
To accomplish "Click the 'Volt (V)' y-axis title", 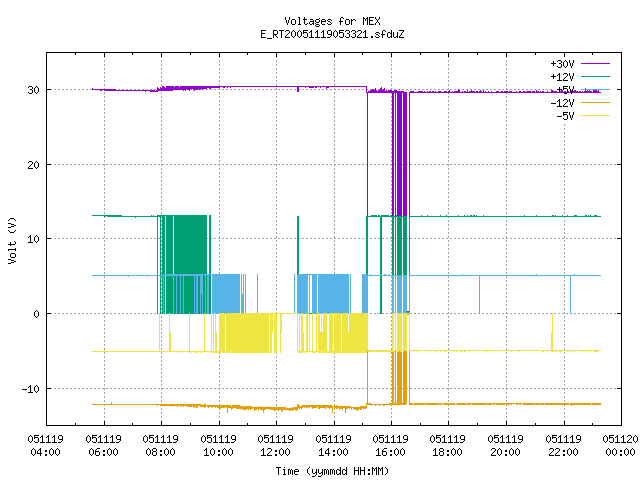I will 12,240.
